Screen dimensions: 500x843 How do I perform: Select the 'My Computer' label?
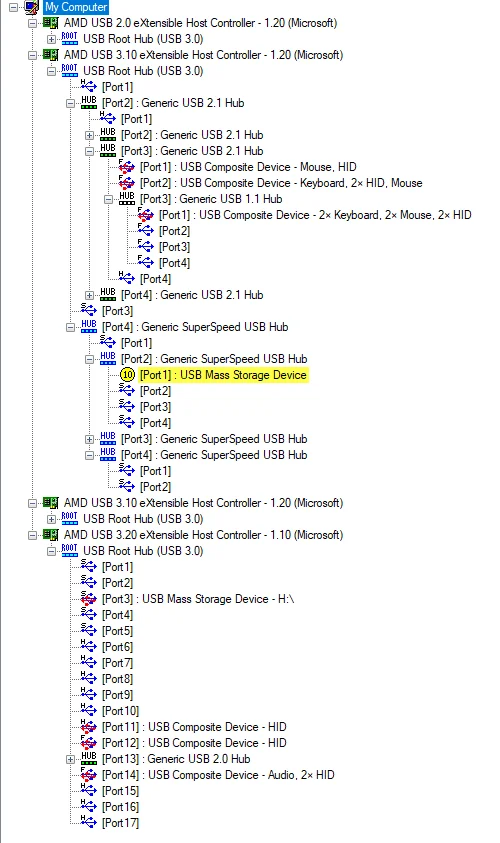click(76, 7)
